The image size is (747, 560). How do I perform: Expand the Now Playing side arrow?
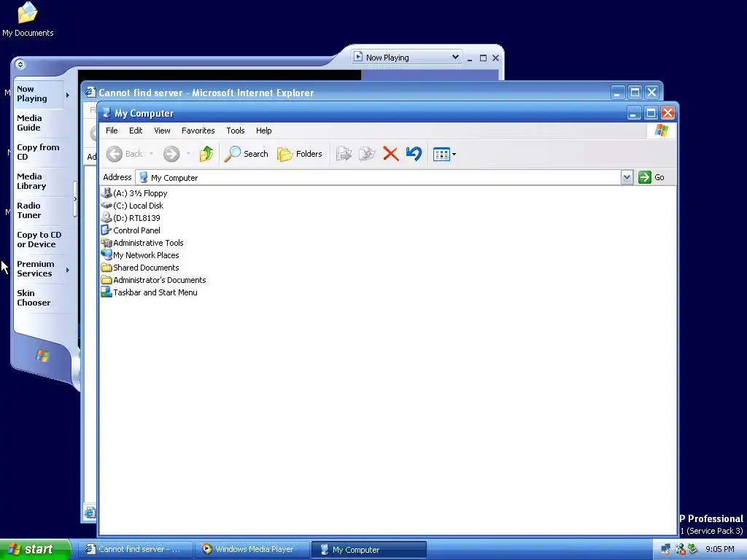[68, 95]
